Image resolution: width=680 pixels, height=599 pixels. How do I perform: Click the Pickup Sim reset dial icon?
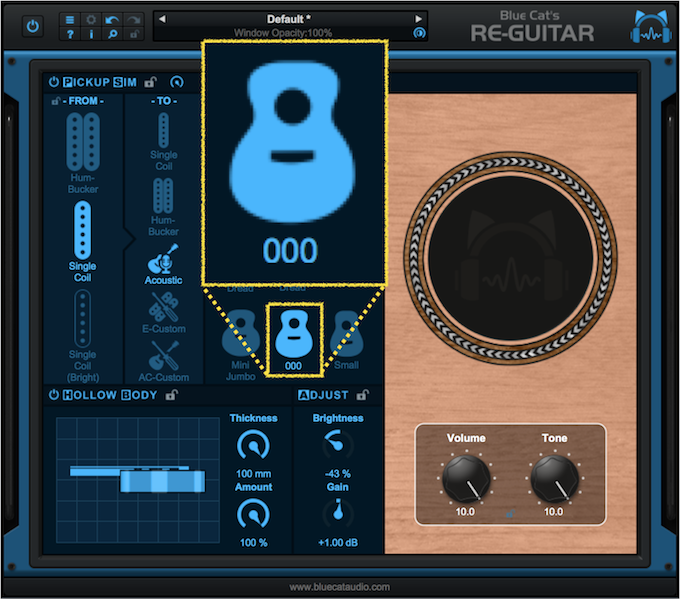pos(177,82)
